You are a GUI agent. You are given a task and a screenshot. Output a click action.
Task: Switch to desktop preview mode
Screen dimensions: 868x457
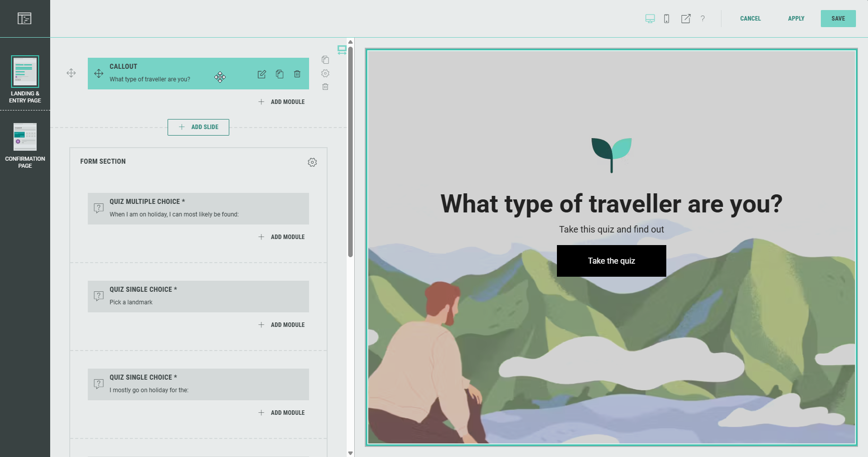(650, 19)
